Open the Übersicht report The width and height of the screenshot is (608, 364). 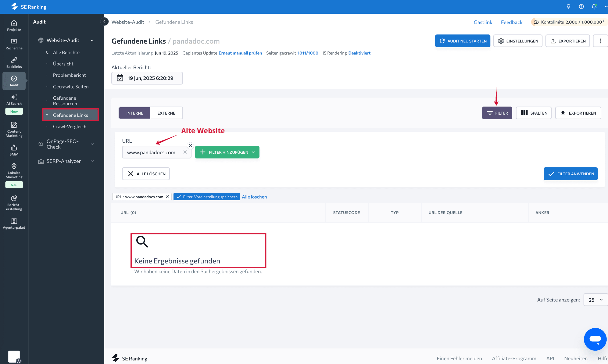click(63, 64)
